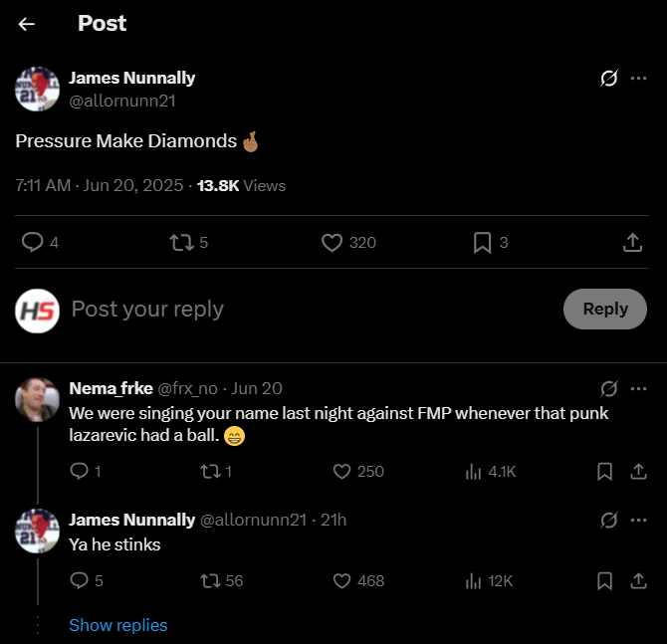Repost the 'Ya he stinks' reply

211,580
